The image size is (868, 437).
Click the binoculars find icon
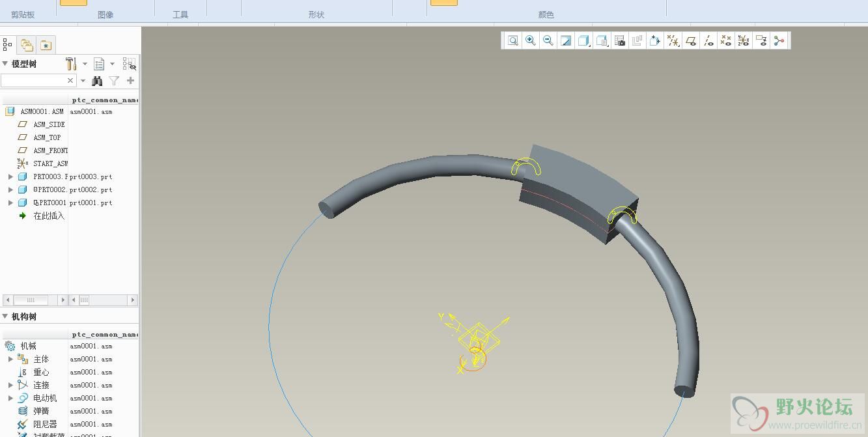[x=97, y=81]
